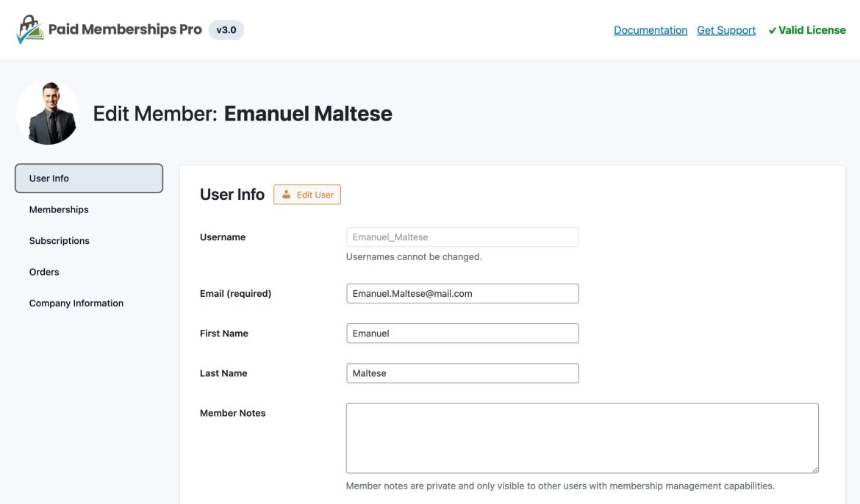Click Get Support in the header
The height and width of the screenshot is (504, 860).
726,29
